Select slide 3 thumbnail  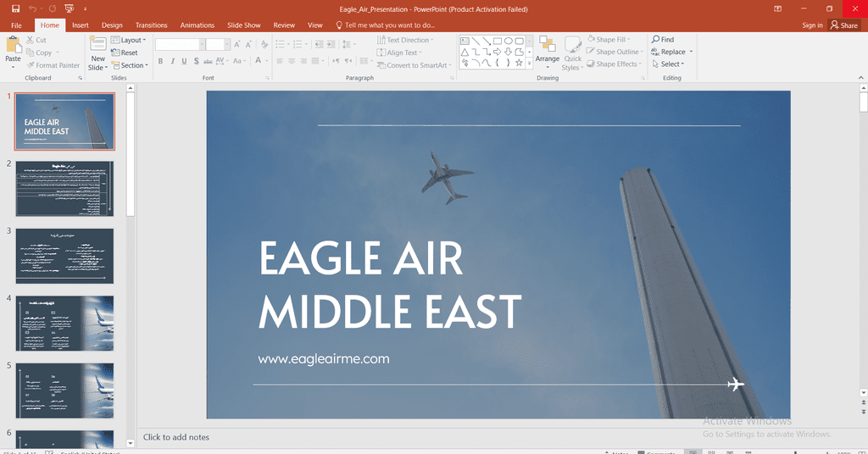pos(64,256)
